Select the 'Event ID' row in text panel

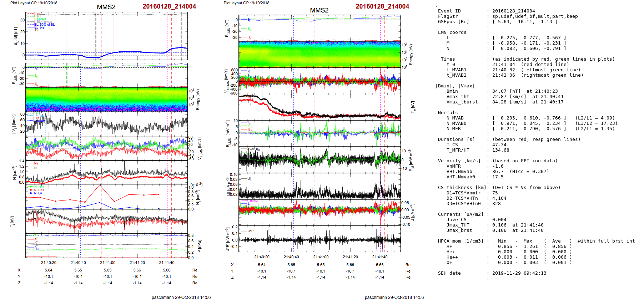[449, 11]
